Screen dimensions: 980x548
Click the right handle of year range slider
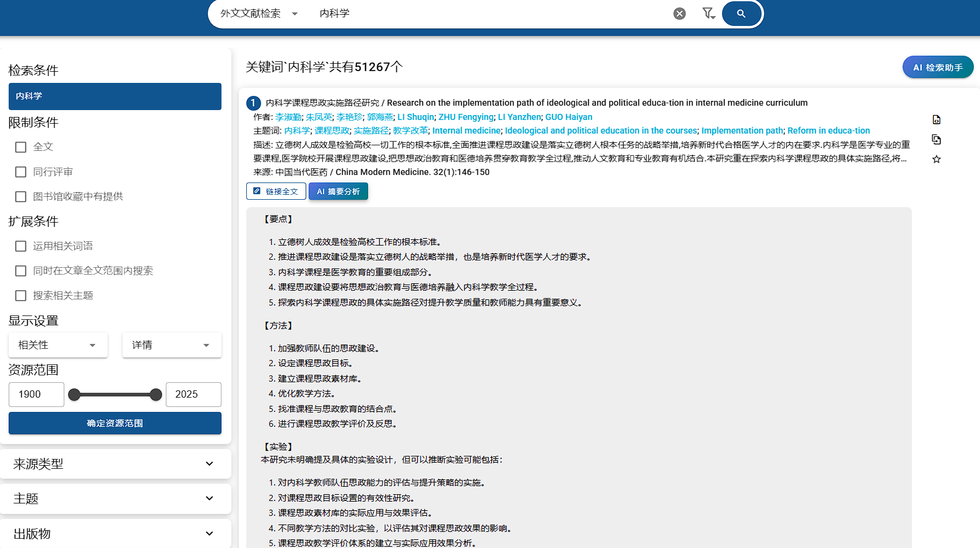point(156,395)
